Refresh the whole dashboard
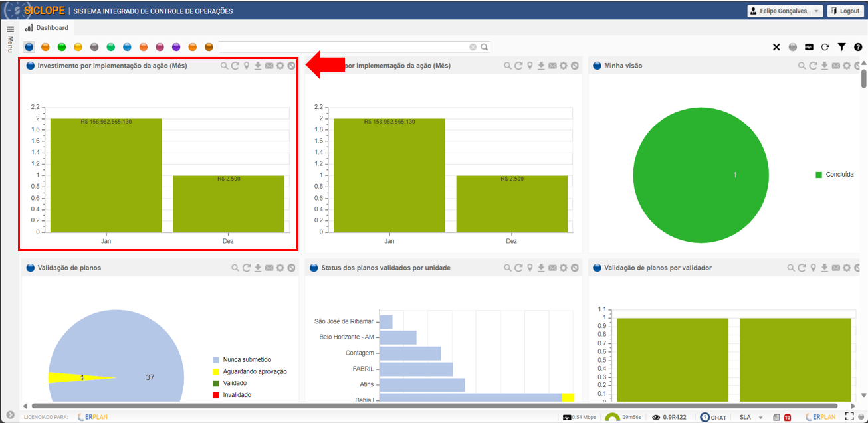This screenshot has width=868, height=423. 825,47
